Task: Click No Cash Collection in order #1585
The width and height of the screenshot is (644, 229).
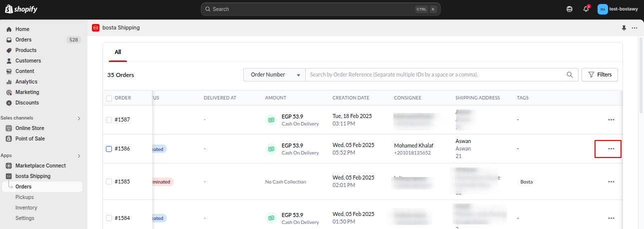Action: (x=286, y=182)
